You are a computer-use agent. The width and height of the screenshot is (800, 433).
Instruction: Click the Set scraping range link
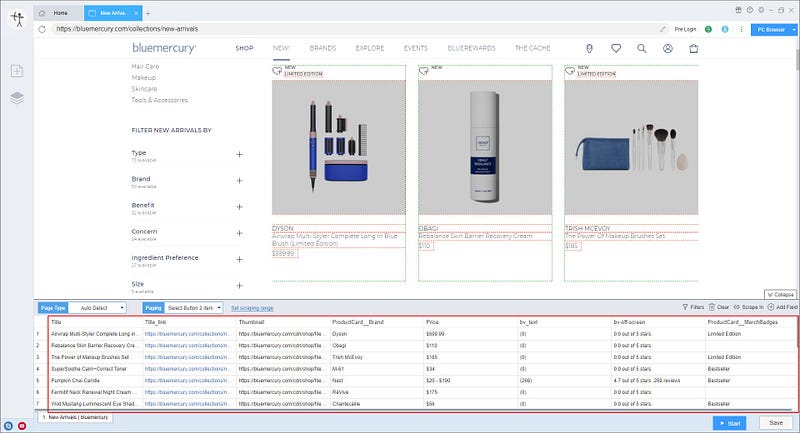pos(252,308)
